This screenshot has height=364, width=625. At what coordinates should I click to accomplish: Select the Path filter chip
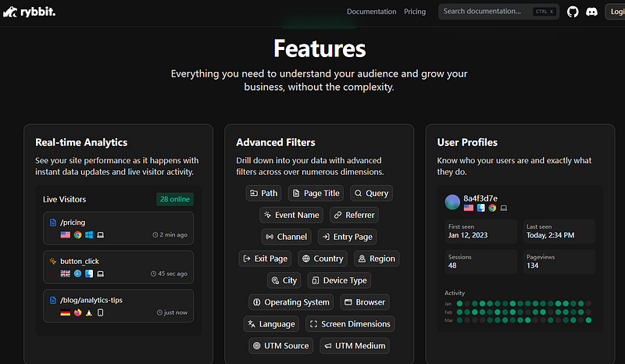coord(263,193)
